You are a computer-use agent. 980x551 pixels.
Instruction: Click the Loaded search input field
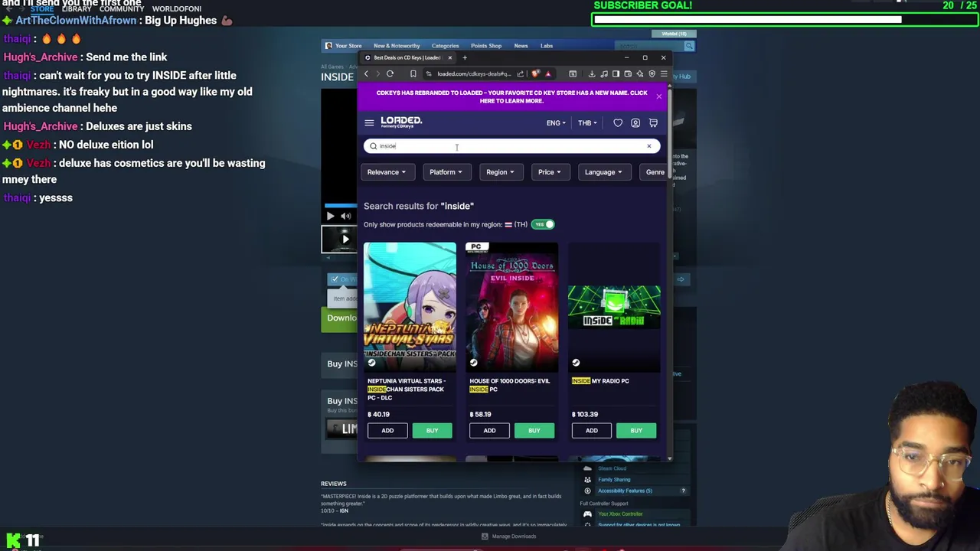tap(511, 146)
